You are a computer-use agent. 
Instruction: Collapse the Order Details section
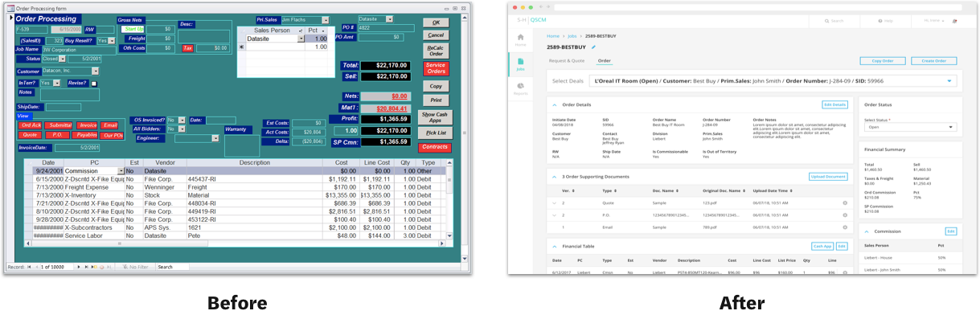[x=553, y=104]
